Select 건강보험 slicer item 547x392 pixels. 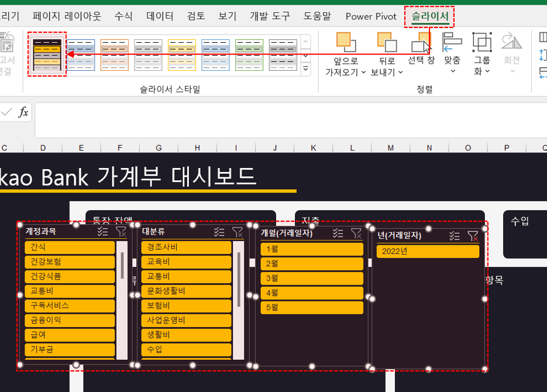coord(70,262)
